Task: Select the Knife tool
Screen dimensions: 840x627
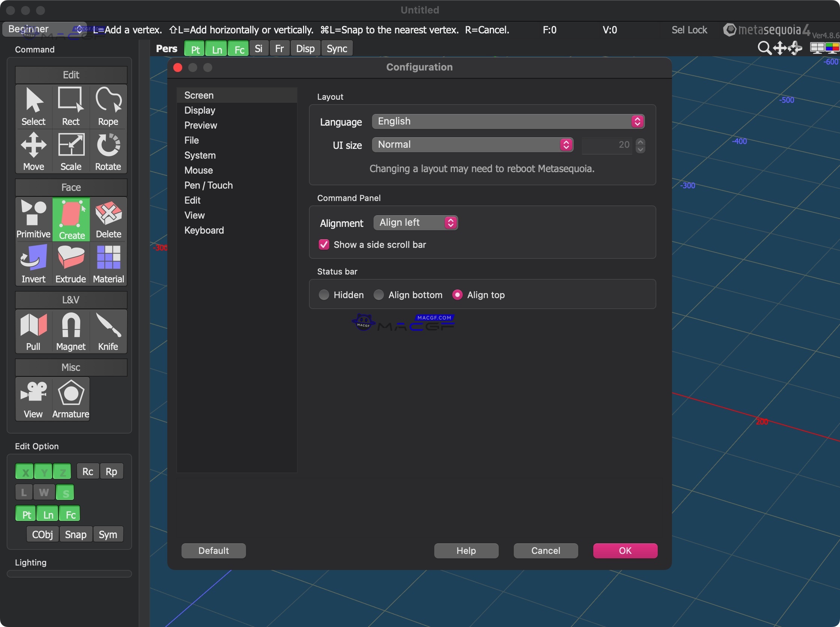Action: coord(108,331)
